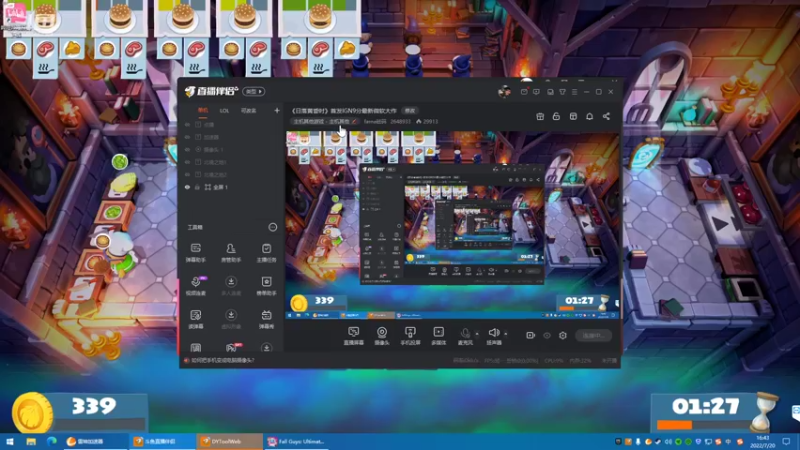Open the mail icon with the red dot
This screenshot has width=800, height=450.
click(x=524, y=92)
